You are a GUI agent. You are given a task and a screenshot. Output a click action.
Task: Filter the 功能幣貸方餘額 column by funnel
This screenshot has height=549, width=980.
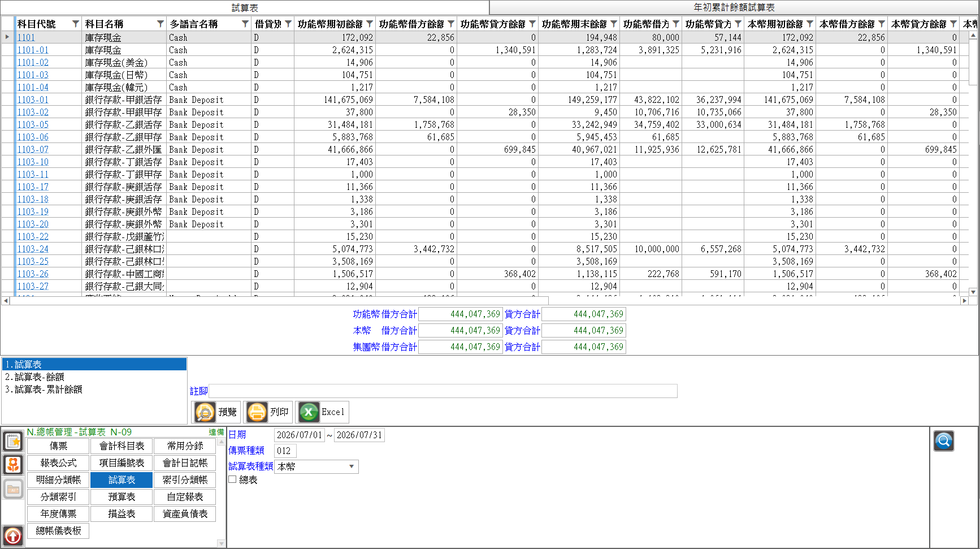(532, 24)
